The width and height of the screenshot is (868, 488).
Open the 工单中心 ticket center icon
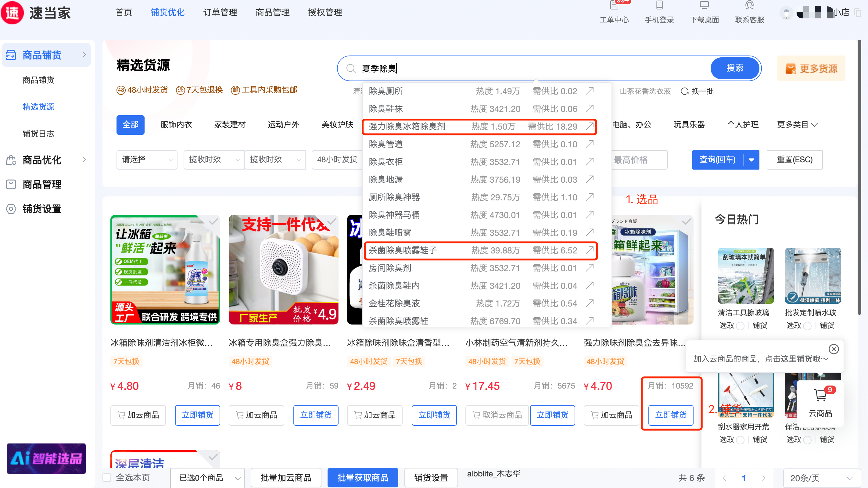point(614,6)
